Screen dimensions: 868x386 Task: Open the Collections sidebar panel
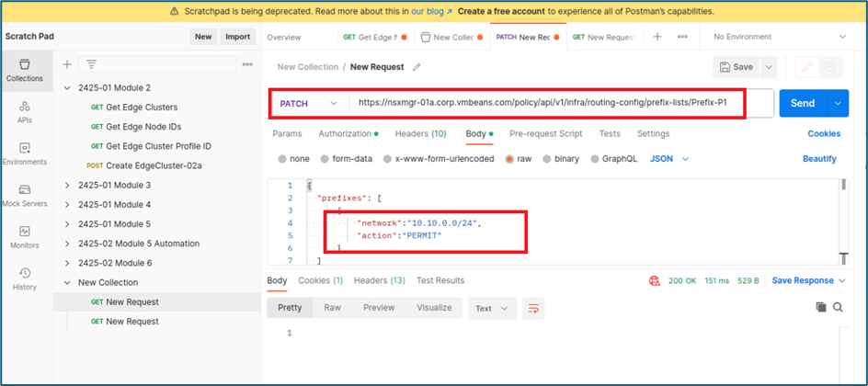click(25, 70)
